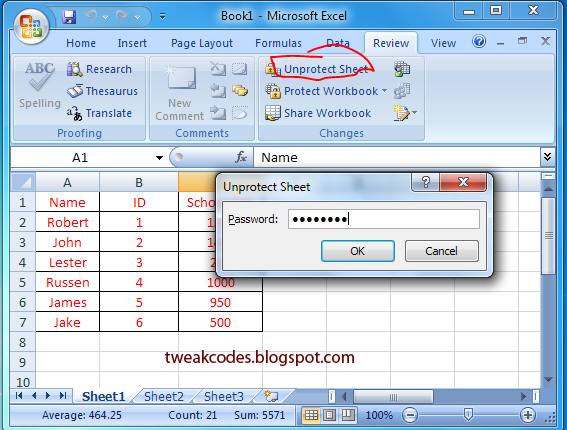Open the Office Button menu
Image resolution: width=567 pixels, height=430 pixels.
coord(31,28)
